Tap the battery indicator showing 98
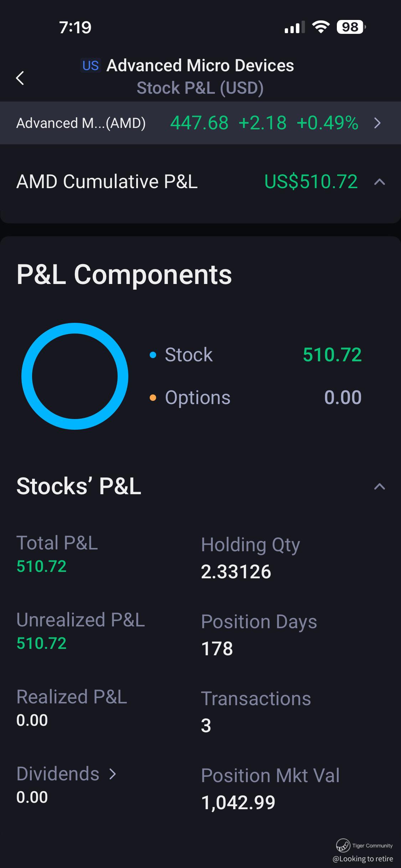 351,27
